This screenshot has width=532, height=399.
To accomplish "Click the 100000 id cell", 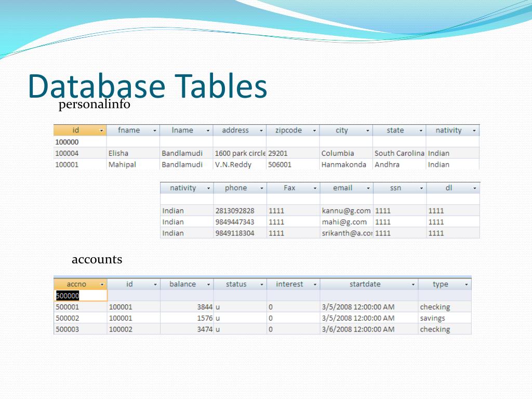I will (x=80, y=142).
